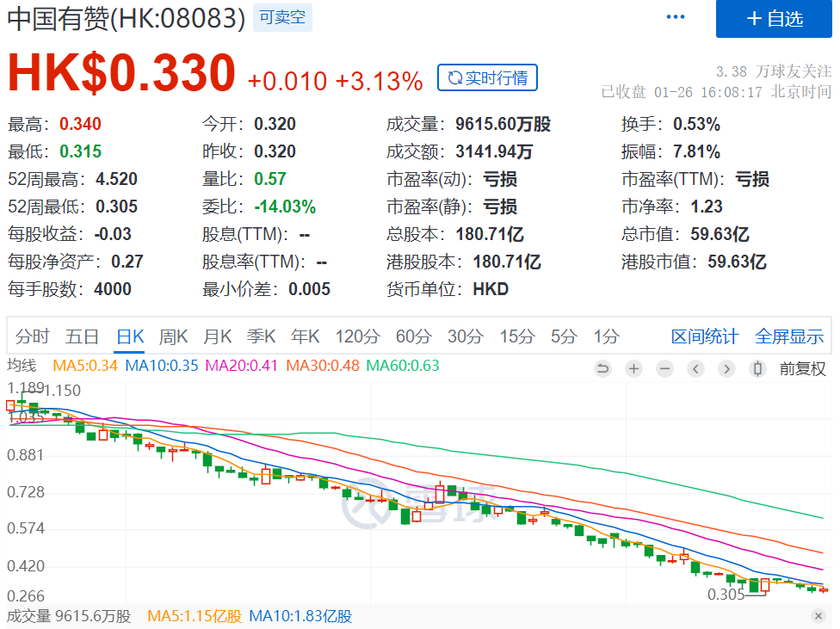Click 总市值 value 59.63亿
840x629 pixels.
tap(720, 234)
